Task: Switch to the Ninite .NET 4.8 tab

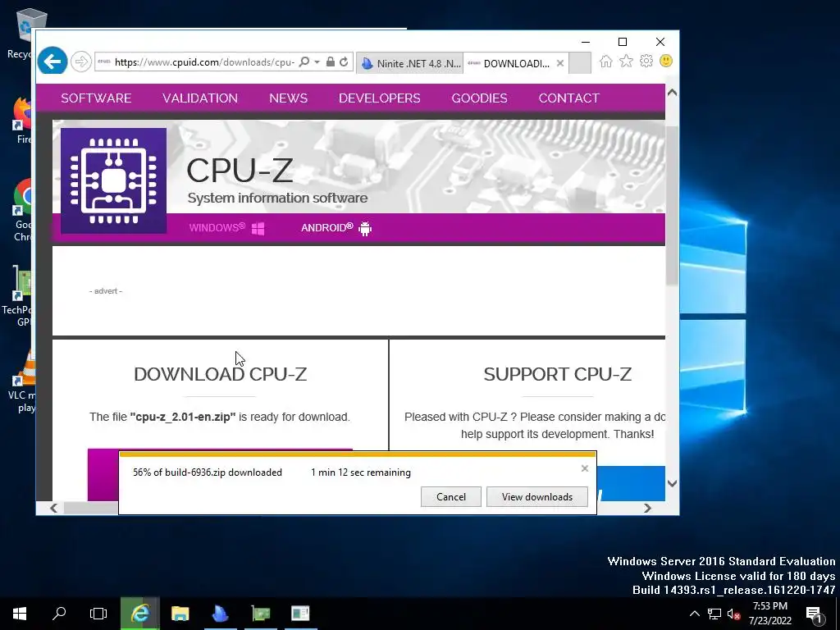Action: 410,63
